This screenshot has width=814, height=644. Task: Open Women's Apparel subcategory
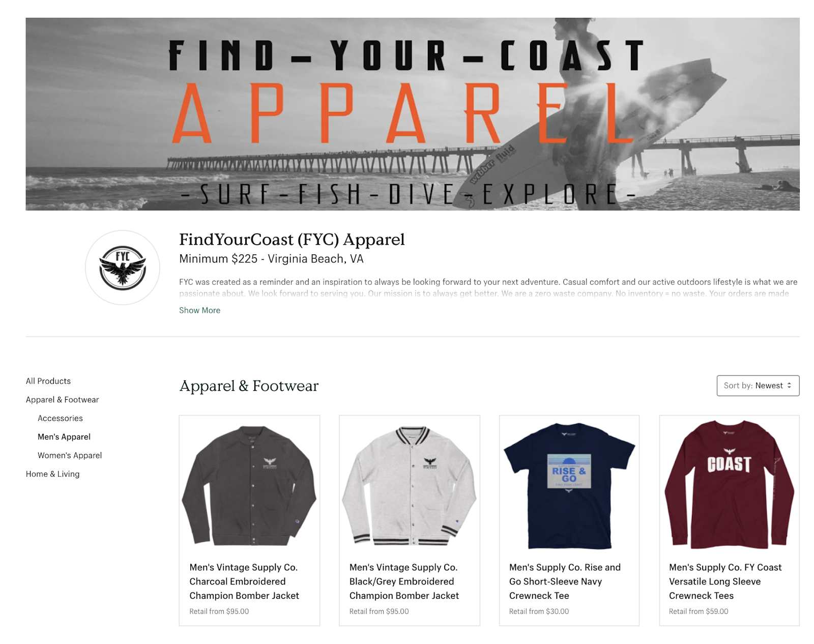[70, 455]
